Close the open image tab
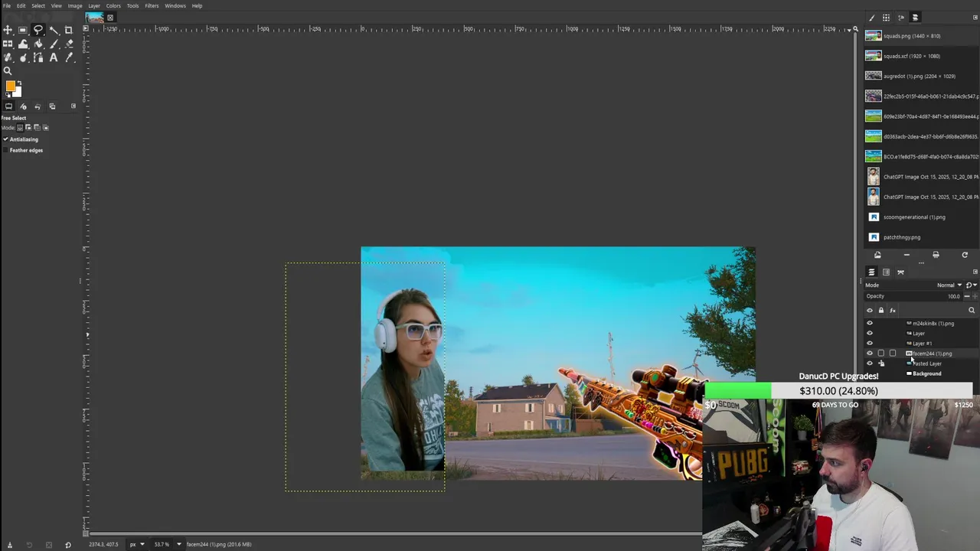 [x=110, y=18]
